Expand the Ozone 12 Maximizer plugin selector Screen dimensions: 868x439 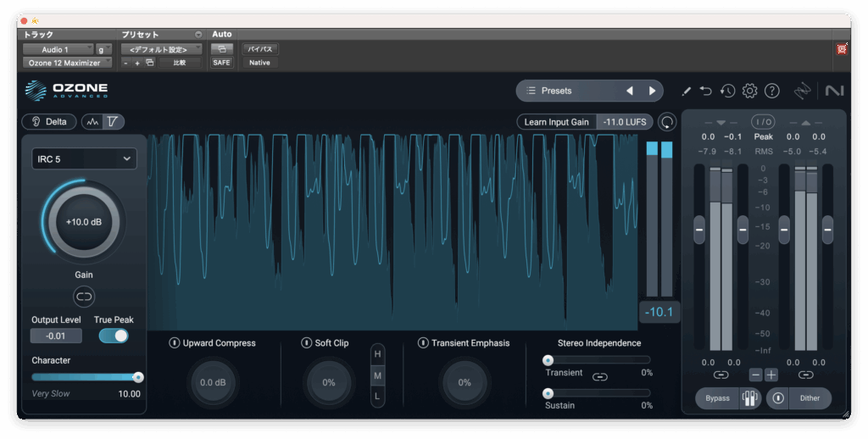click(x=66, y=63)
